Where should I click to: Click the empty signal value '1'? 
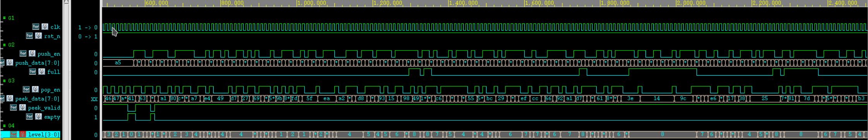(x=96, y=117)
